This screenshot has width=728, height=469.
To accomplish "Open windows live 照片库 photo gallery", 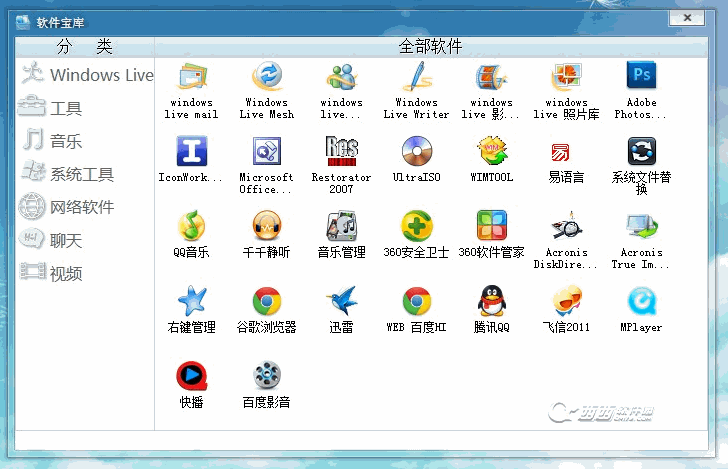I will (566, 77).
